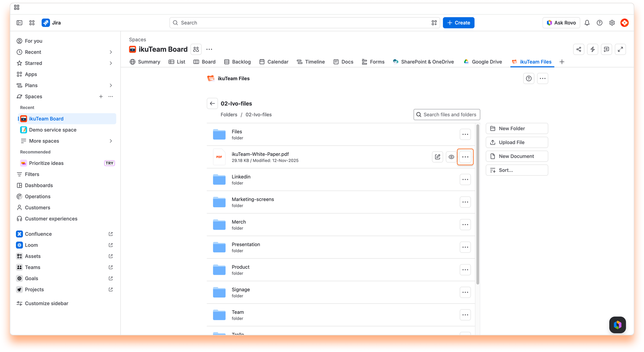Open the SharePoint & OneDrive tab
Image resolution: width=644 pixels, height=352 pixels.
pos(423,62)
